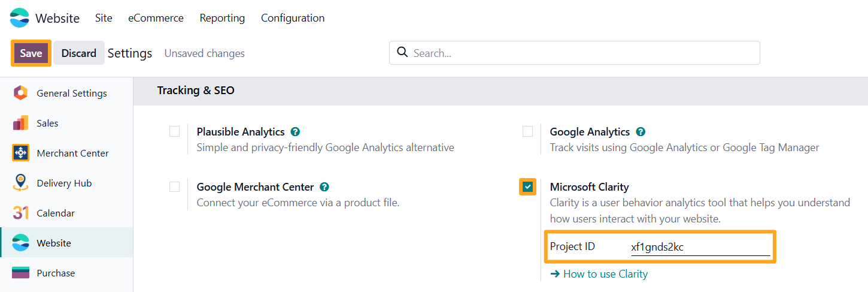This screenshot has height=292, width=868.
Task: Enable the Google Analytics checkbox
Action: [527, 131]
